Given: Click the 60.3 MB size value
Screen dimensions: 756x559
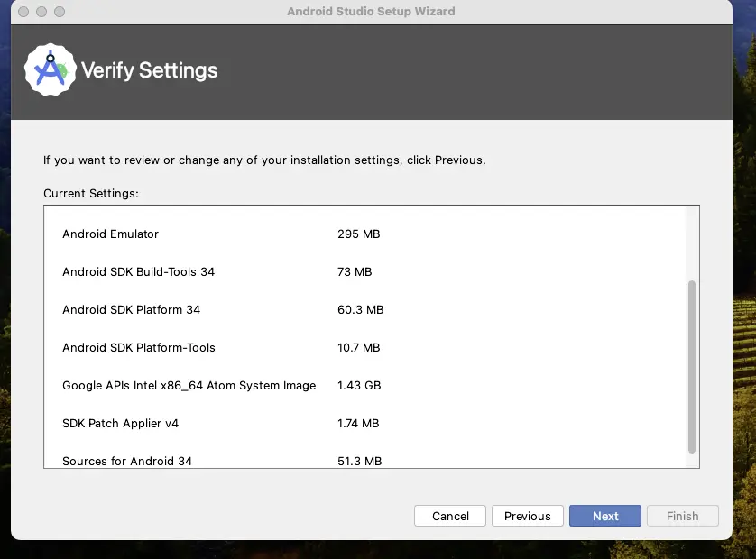Looking at the screenshot, I should 361,309.
